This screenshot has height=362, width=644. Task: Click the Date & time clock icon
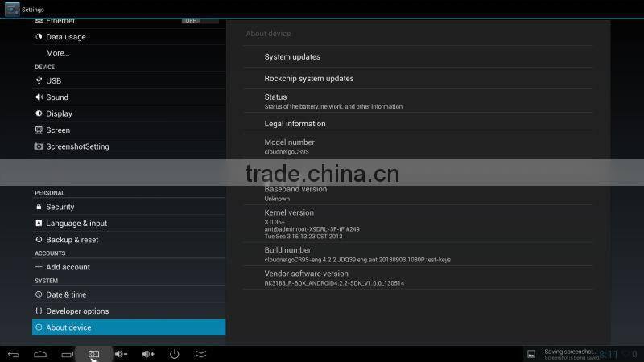click(39, 294)
